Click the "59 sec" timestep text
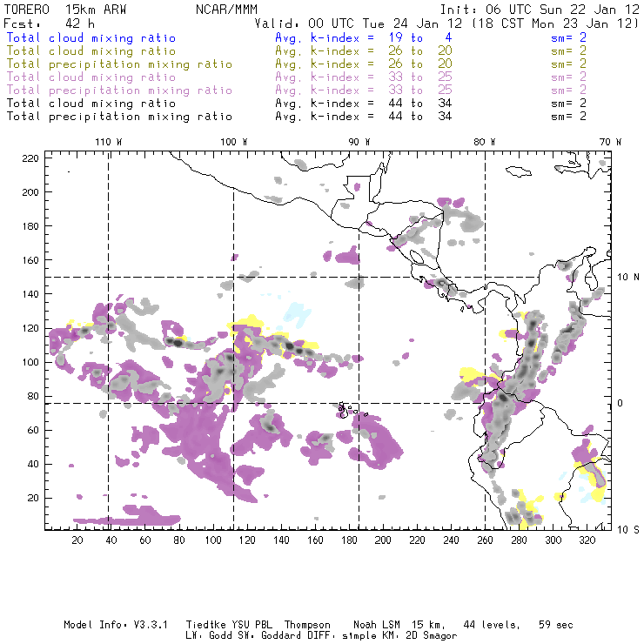This screenshot has height=644, width=644. tap(556, 625)
